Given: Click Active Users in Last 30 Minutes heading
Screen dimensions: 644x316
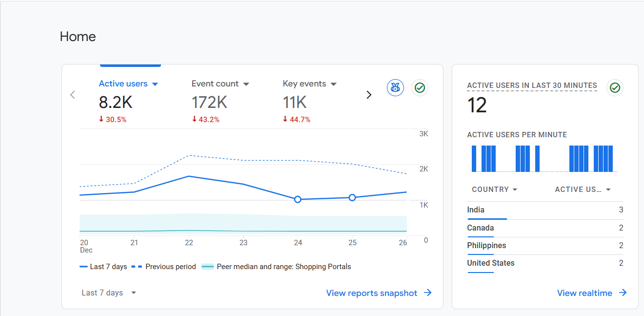Looking at the screenshot, I should (x=532, y=85).
